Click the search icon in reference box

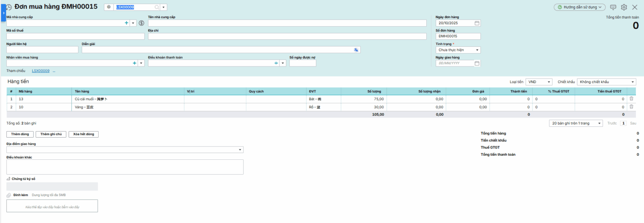click(157, 7)
